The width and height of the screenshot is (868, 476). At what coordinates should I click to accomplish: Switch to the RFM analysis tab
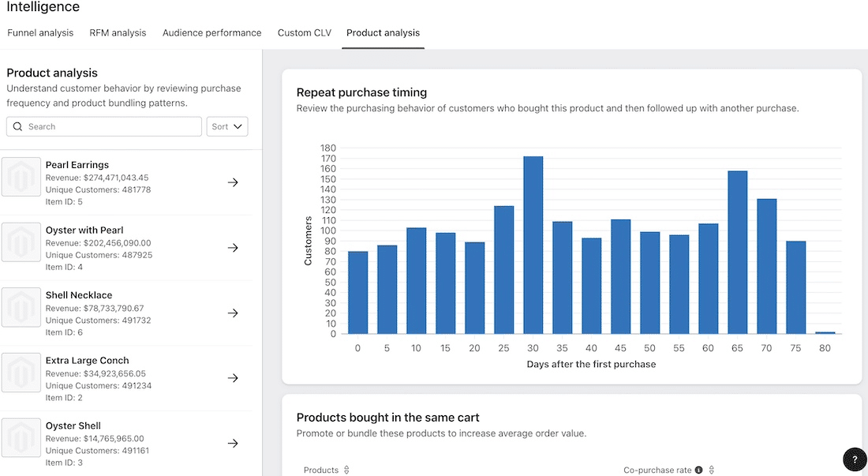[118, 33]
